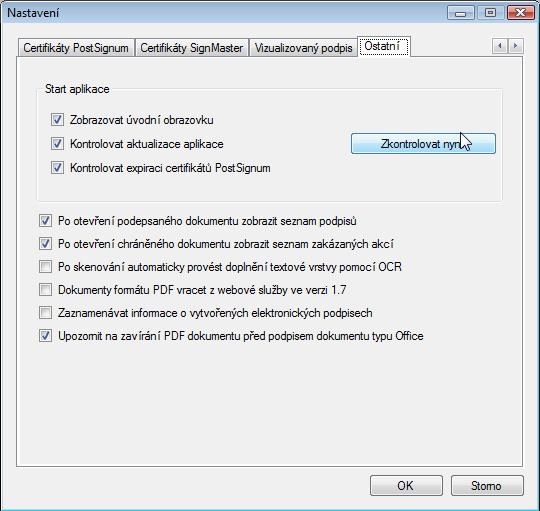The image size is (540, 511).
Task: Enable logging of created electronic signatures
Action: click(x=45, y=313)
